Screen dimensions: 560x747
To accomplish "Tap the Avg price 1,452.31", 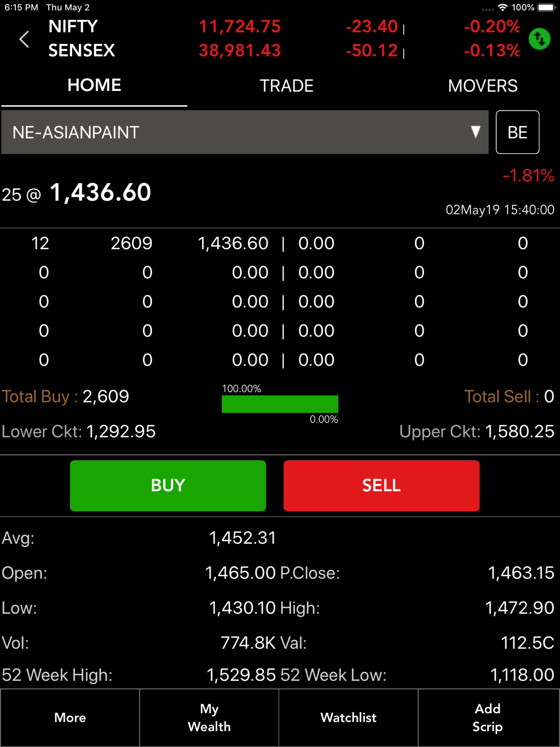I will tap(243, 538).
